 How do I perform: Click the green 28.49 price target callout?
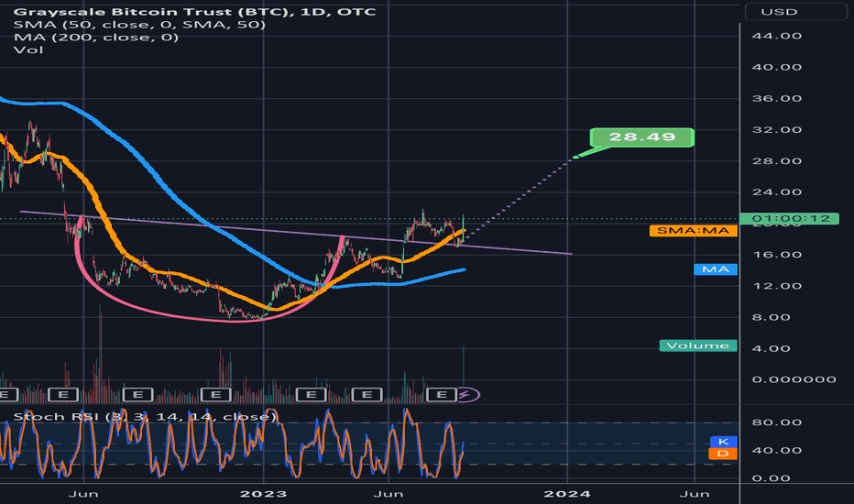[x=641, y=137]
